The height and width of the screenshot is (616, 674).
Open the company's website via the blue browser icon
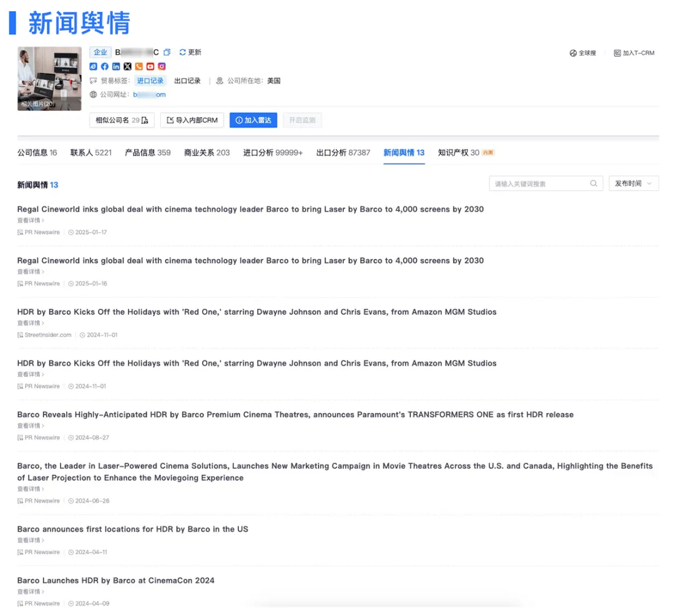[93, 66]
